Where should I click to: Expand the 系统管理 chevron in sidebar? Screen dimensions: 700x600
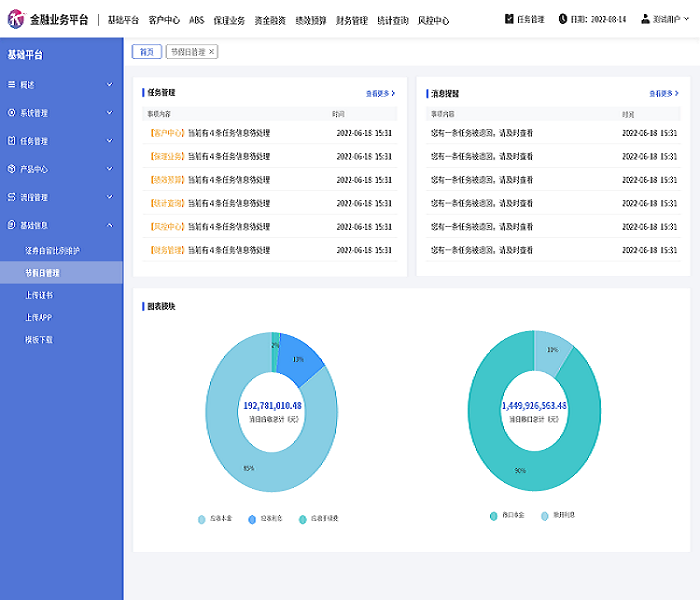[x=109, y=113]
